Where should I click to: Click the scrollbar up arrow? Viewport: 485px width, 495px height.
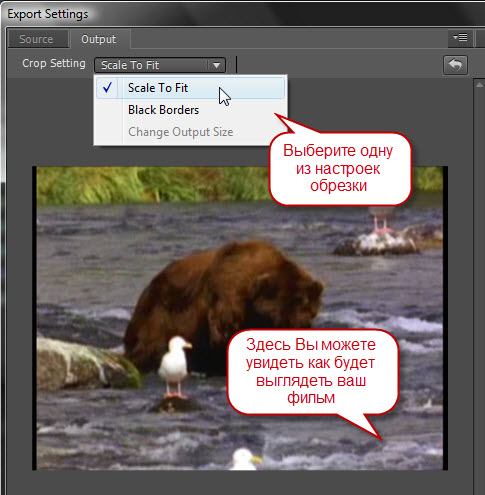pos(479,84)
